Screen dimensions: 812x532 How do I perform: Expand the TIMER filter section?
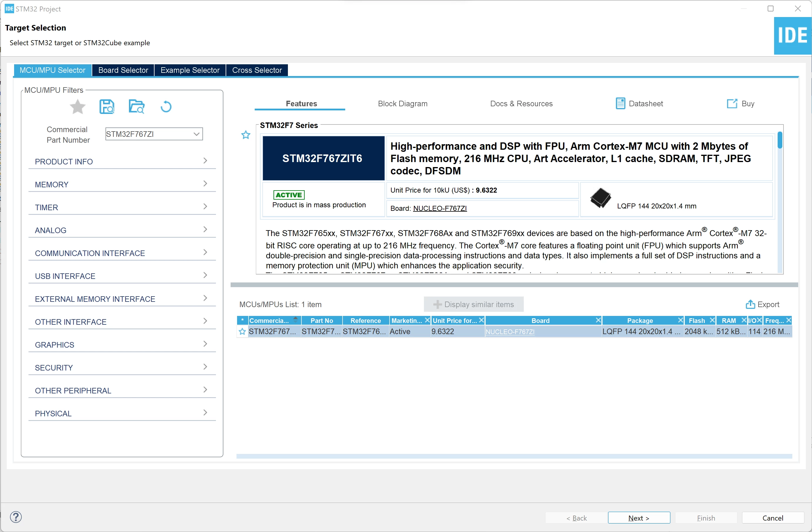[122, 207]
